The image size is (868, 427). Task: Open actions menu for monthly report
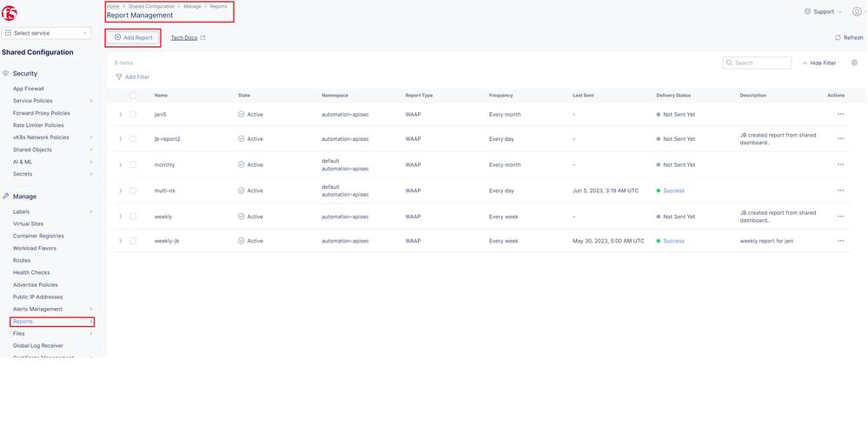[x=840, y=164]
